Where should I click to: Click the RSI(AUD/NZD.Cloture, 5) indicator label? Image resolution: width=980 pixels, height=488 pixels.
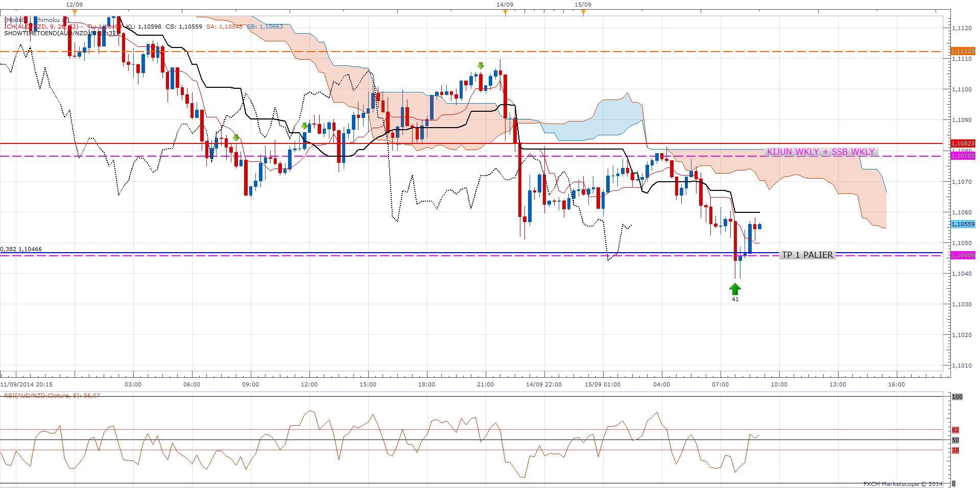pos(51,396)
